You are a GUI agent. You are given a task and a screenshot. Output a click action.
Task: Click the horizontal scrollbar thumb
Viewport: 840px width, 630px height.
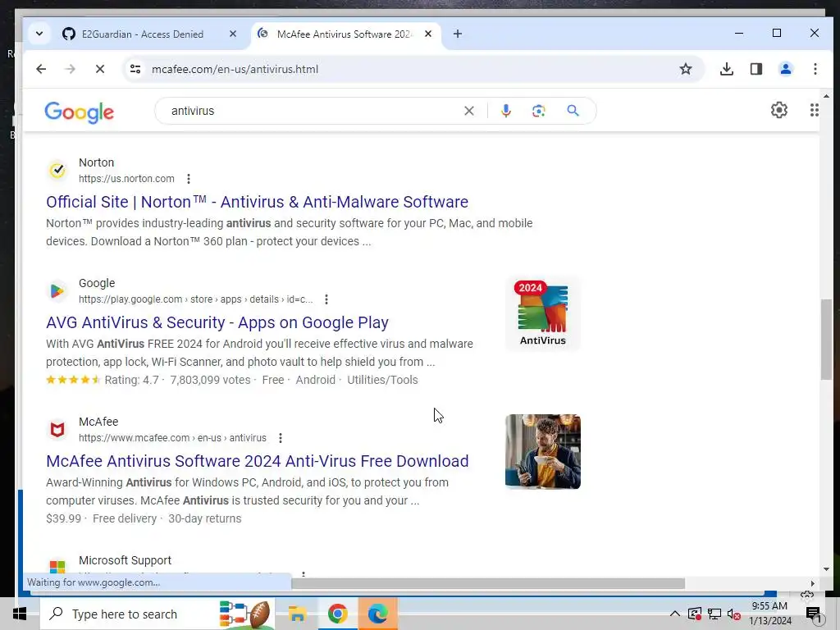point(487,583)
